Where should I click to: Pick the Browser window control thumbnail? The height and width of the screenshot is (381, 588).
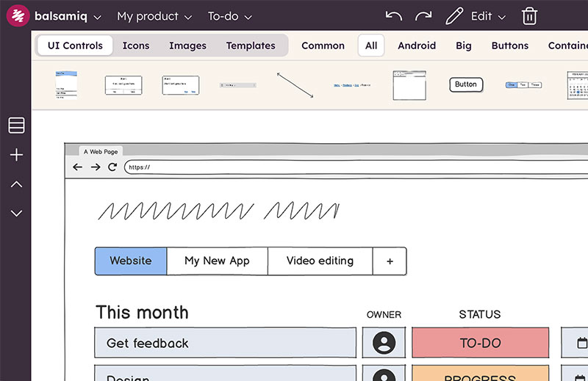click(x=409, y=85)
